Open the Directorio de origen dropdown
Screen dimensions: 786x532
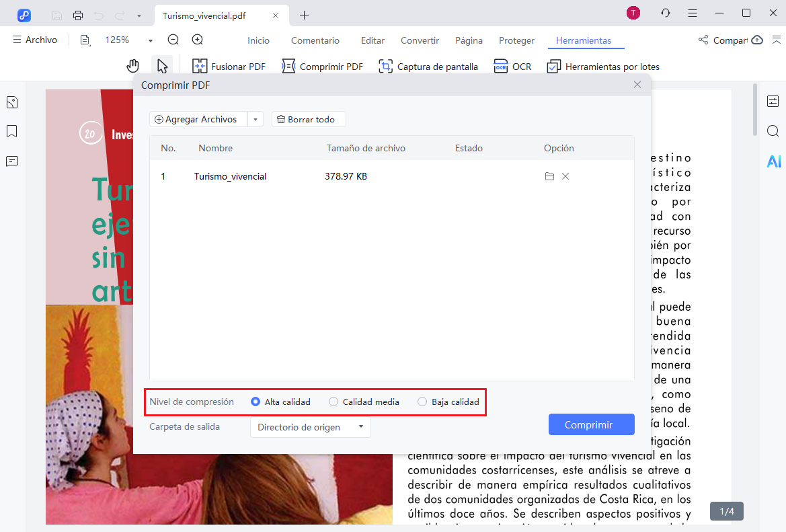[310, 427]
